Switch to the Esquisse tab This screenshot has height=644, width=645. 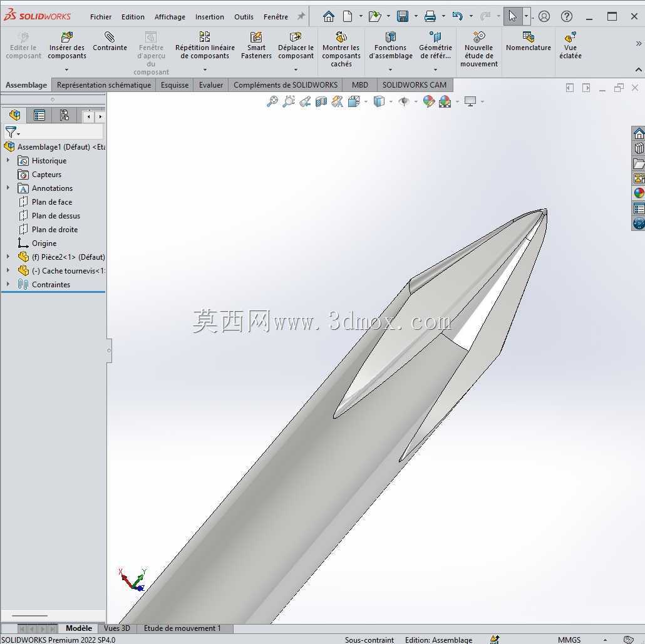click(x=175, y=84)
